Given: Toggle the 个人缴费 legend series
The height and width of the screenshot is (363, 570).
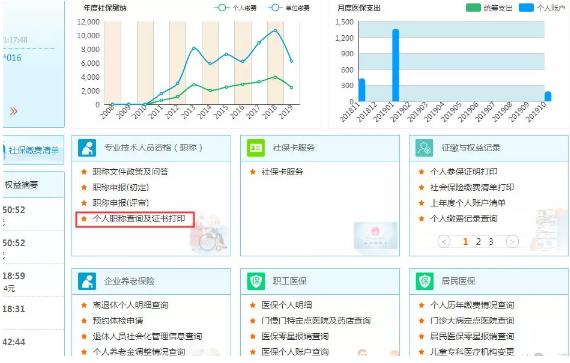Looking at the screenshot, I should [236, 8].
